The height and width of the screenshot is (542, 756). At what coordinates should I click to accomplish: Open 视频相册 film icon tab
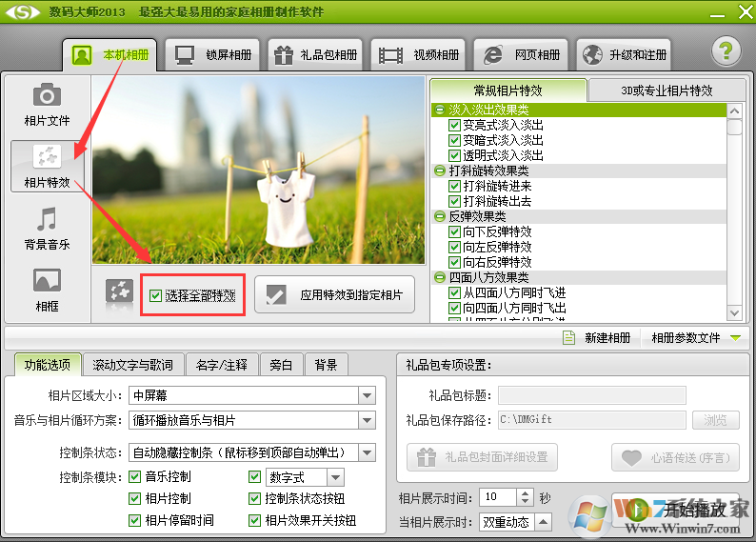[x=416, y=54]
